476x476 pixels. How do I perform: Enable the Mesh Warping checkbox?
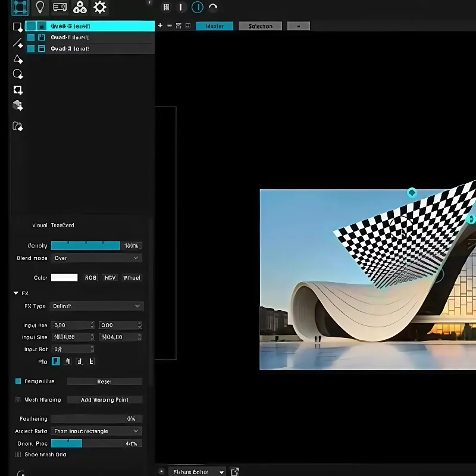click(18, 399)
